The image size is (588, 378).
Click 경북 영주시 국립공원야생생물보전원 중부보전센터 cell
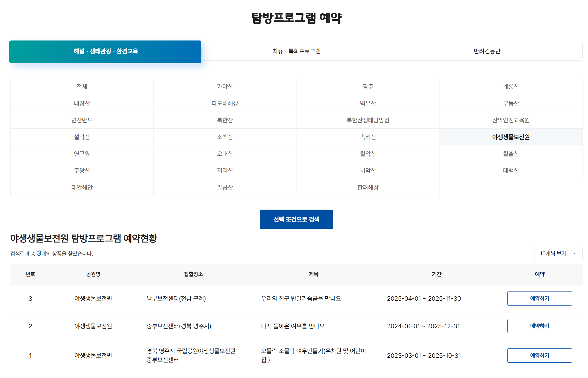click(x=191, y=355)
